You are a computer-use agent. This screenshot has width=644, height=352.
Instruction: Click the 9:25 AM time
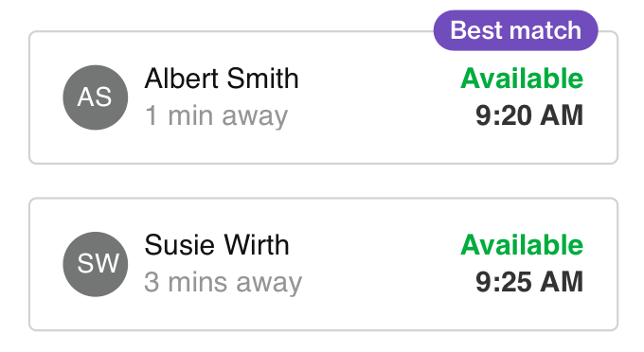529,282
